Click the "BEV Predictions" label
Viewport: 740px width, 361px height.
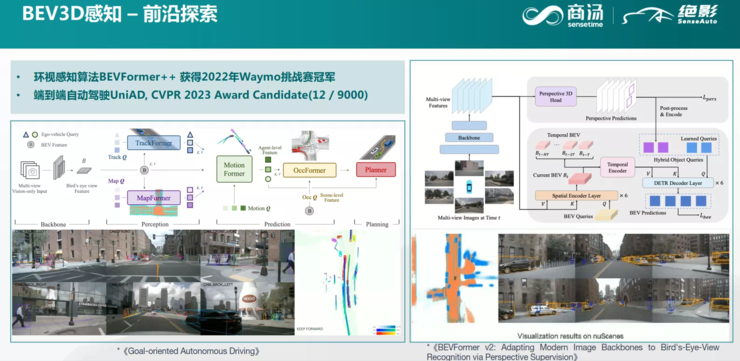(x=648, y=213)
